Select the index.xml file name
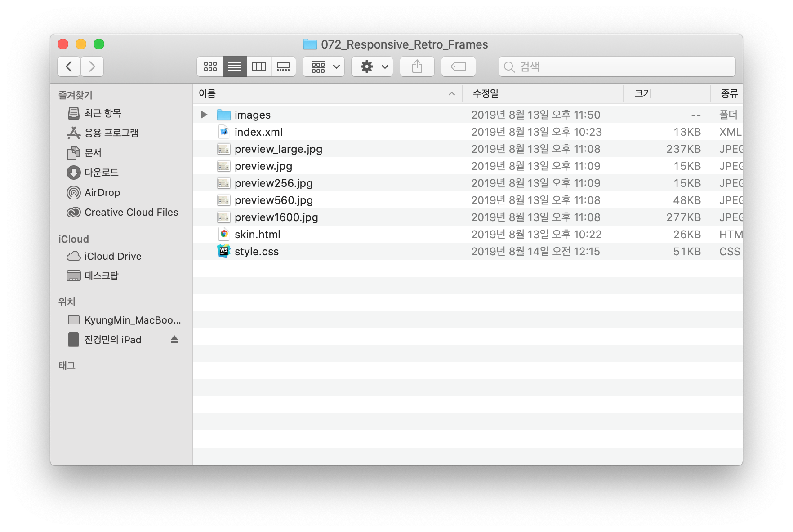 [258, 132]
